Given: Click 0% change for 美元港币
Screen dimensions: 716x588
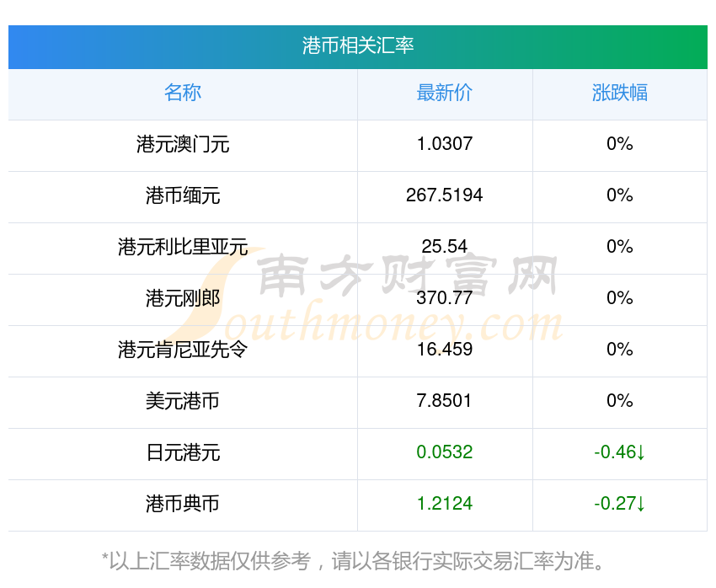Looking at the screenshot, I should [x=620, y=400].
